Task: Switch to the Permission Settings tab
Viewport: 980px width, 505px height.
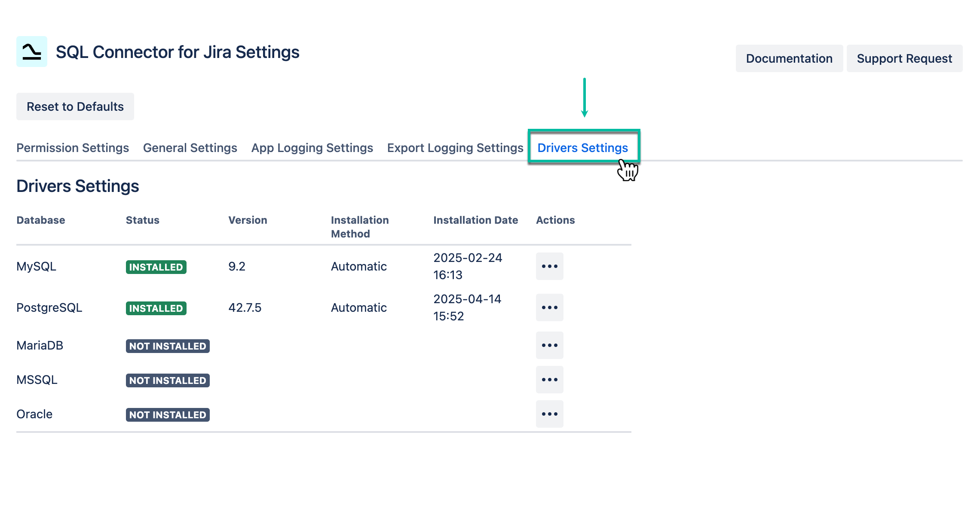Action: coord(72,148)
